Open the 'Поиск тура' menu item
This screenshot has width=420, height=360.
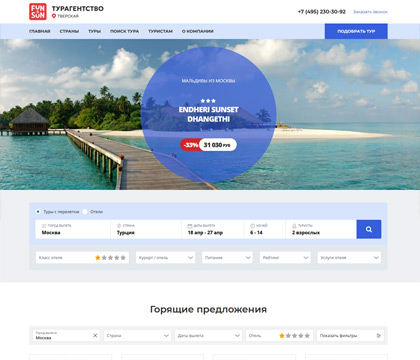point(125,31)
